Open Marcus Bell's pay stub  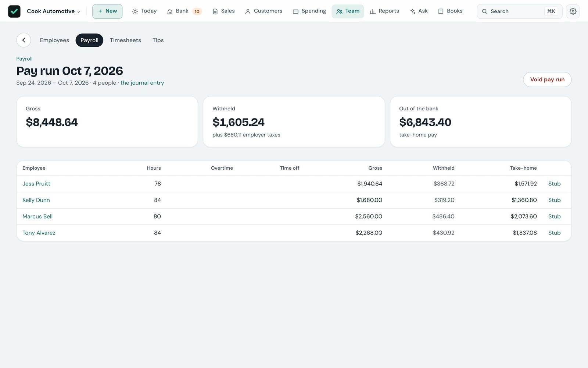pyautogui.click(x=554, y=216)
